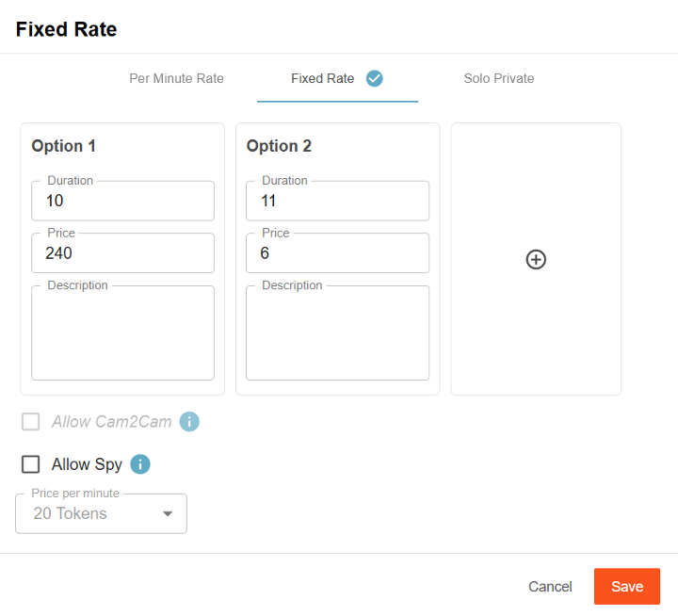Enable the Allow Spy checkbox
The image size is (678, 616).
point(31,463)
